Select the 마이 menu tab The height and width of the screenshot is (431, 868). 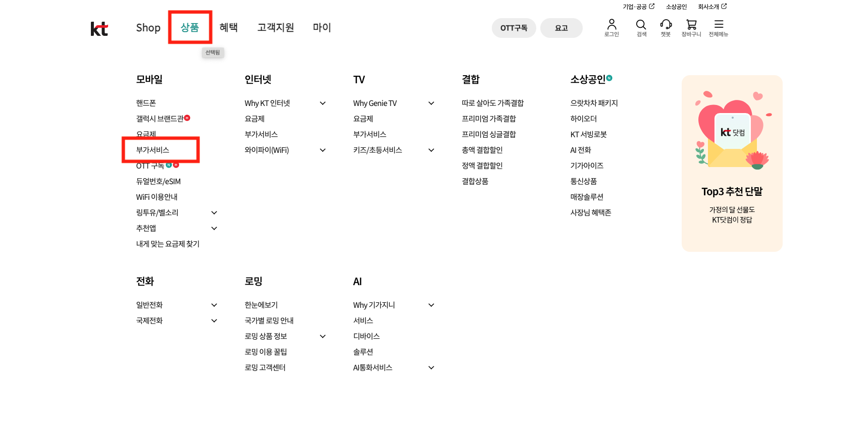pos(322,27)
